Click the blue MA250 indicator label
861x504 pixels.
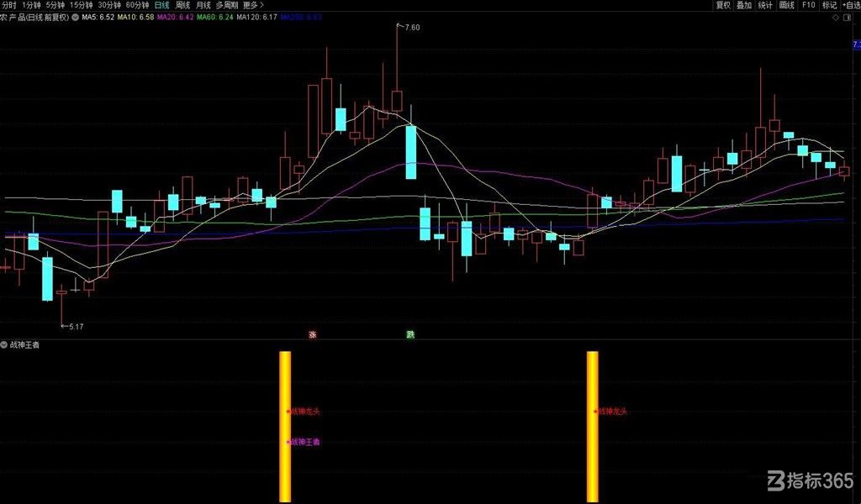(x=301, y=17)
